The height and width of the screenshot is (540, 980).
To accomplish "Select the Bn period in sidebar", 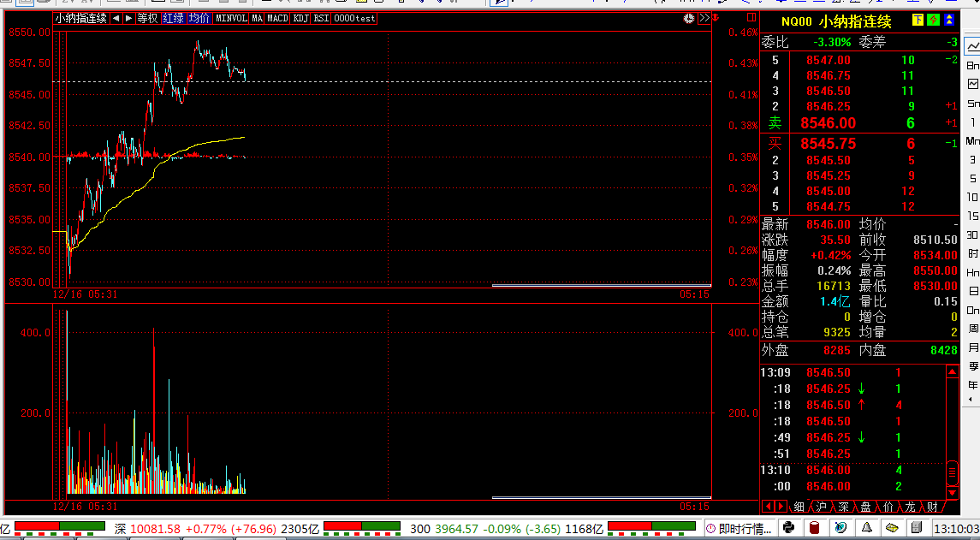I will (x=973, y=65).
